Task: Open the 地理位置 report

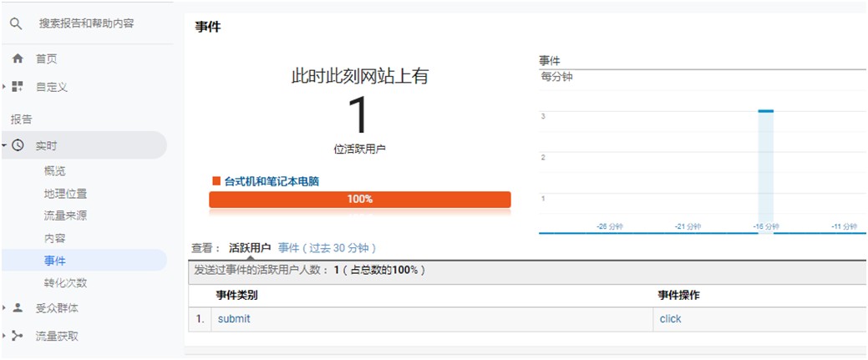Action: pyautogui.click(x=65, y=194)
